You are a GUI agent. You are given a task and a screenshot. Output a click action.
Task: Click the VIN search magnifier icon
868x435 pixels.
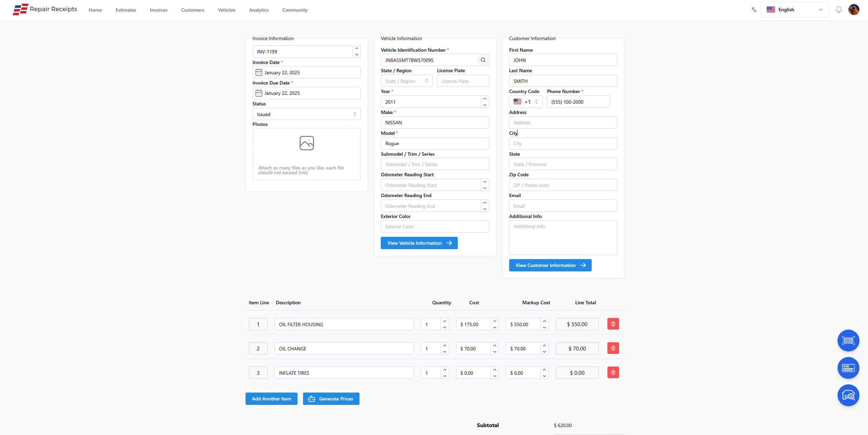click(x=483, y=60)
